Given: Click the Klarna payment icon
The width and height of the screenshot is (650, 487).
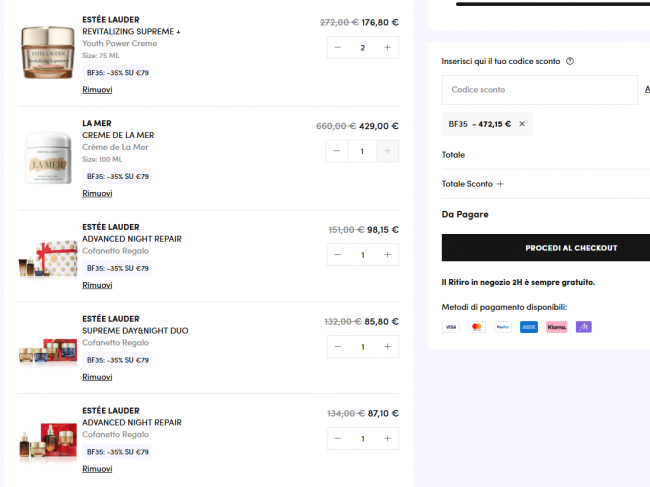Looking at the screenshot, I should coord(556,327).
